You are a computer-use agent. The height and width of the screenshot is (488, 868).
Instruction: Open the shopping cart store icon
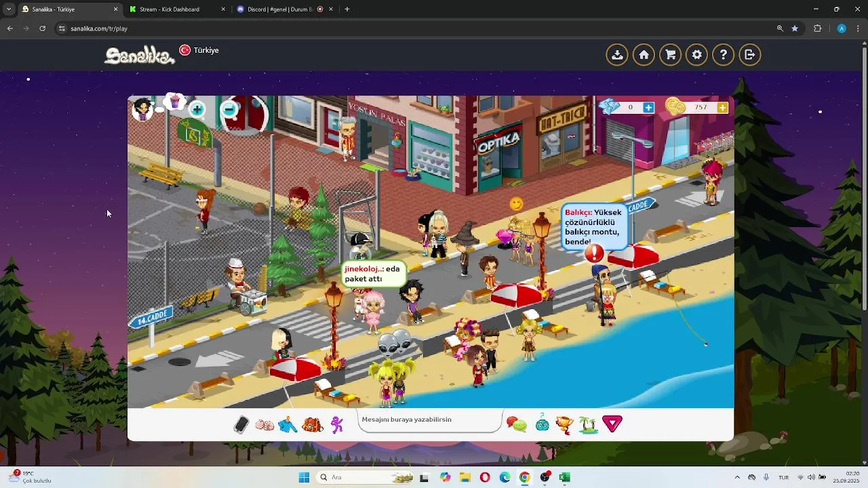670,55
